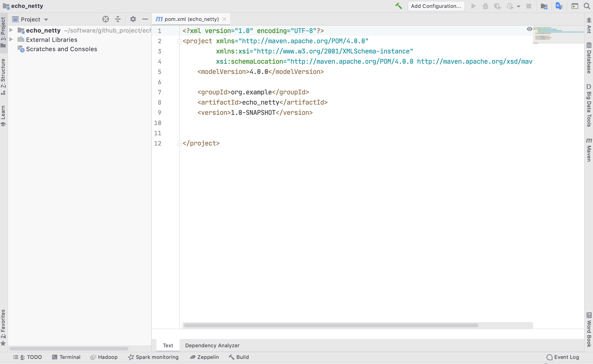This screenshot has height=364, width=593.
Task: Open the profiler dropdown arrow
Action: [x=519, y=7]
